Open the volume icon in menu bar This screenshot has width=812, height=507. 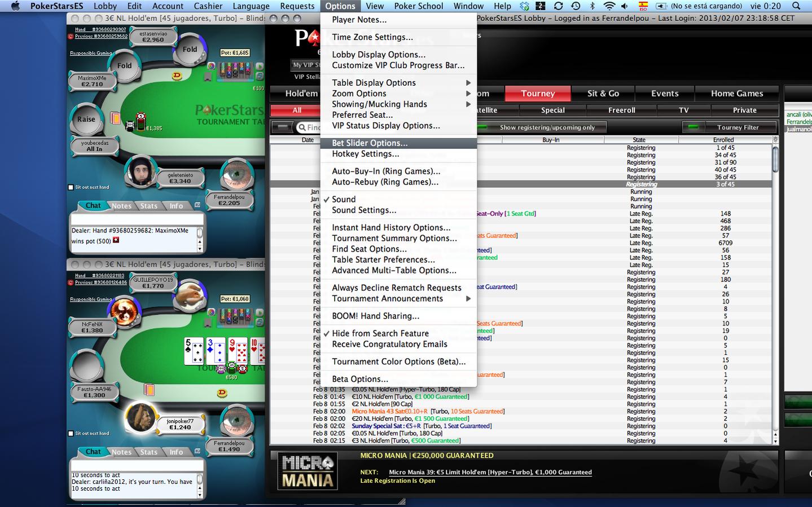coord(625,6)
